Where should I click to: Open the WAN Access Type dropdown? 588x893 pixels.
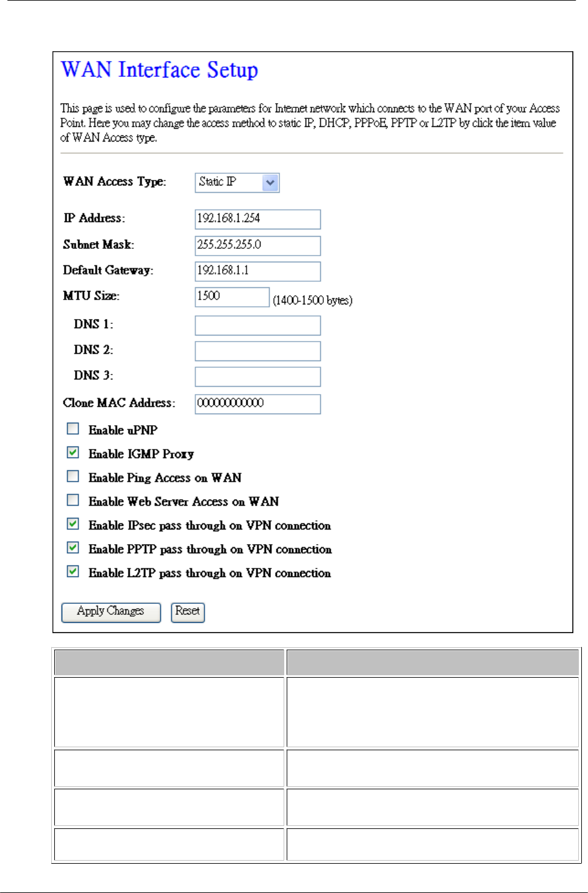click(x=237, y=182)
